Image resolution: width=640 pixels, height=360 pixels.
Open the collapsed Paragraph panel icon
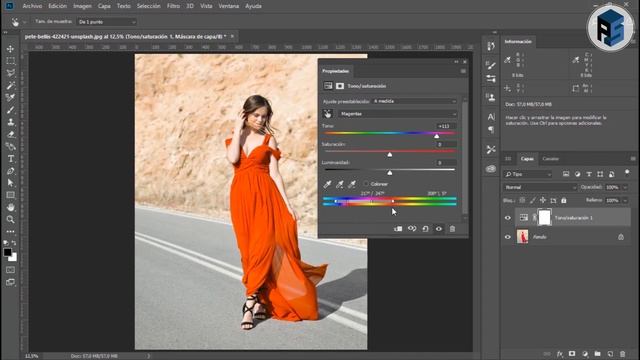click(x=491, y=130)
